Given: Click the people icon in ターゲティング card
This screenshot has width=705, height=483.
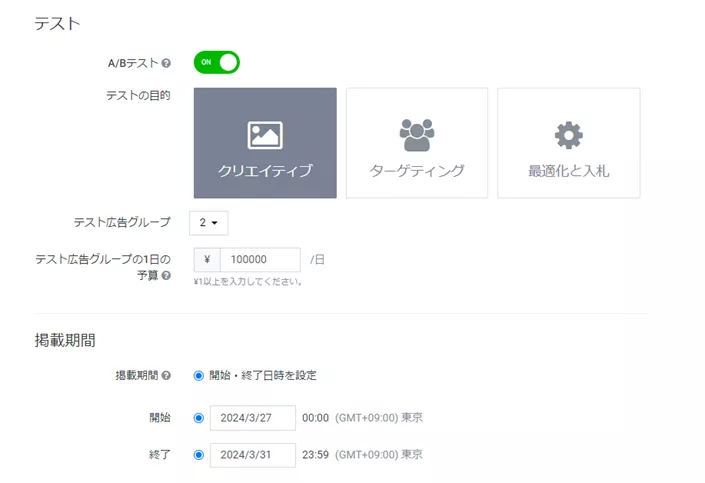Looking at the screenshot, I should [417, 134].
